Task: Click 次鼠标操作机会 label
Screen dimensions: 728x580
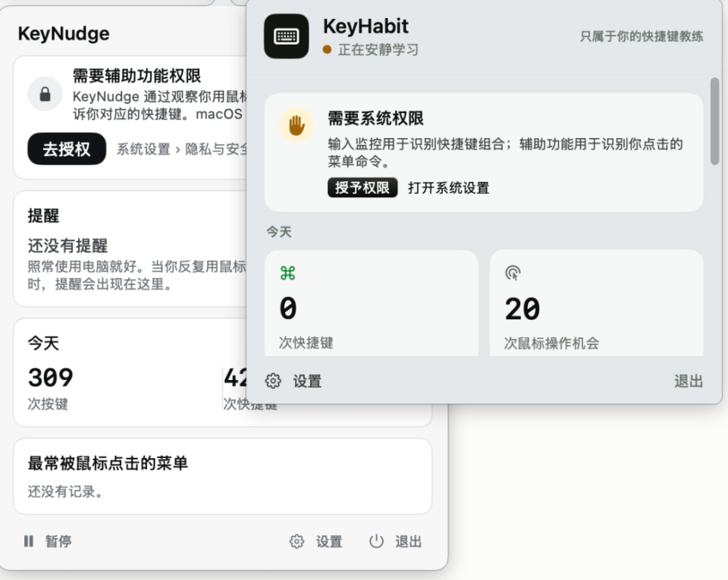Action: [551, 343]
